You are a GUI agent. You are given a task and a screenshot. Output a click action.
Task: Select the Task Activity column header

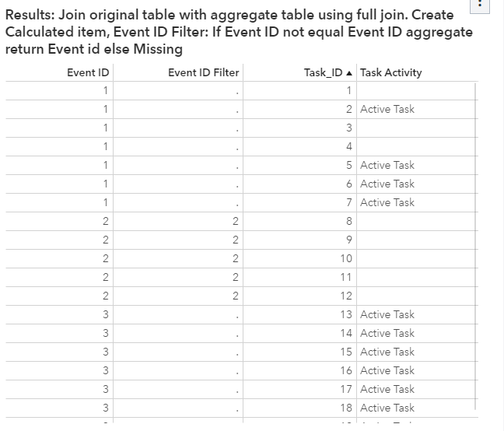pyautogui.click(x=390, y=72)
